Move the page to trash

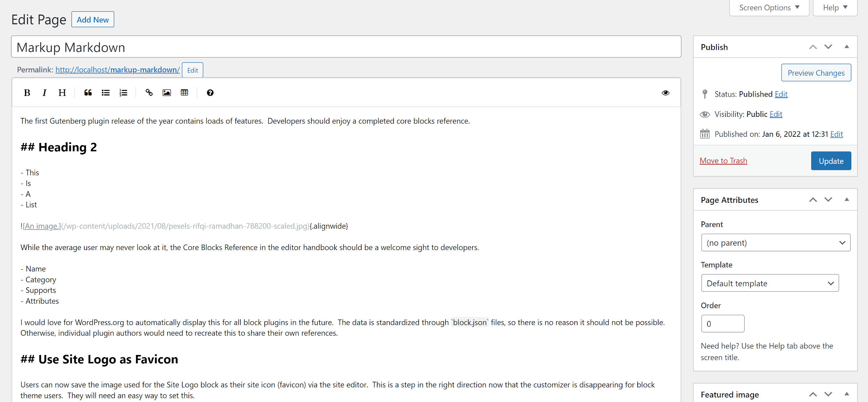coord(723,160)
